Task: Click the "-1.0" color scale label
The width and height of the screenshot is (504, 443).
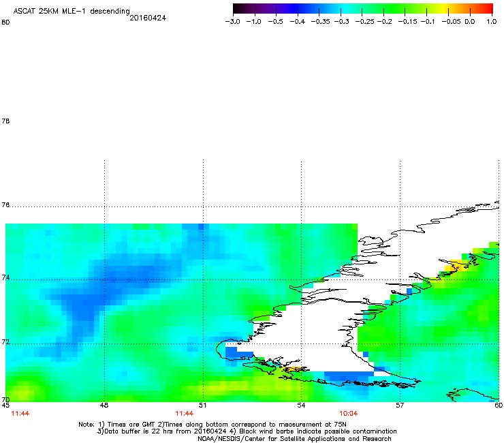Action: 254,22
